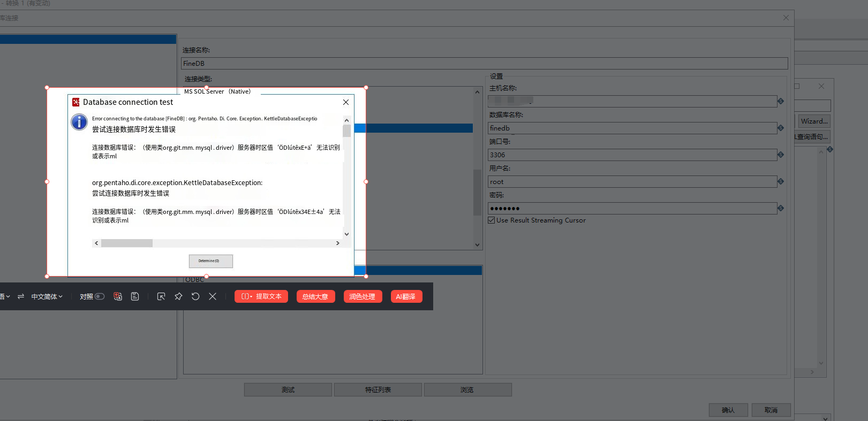868x421 pixels.
Task: Click the 总结大意 summarize button
Action: pos(315,296)
